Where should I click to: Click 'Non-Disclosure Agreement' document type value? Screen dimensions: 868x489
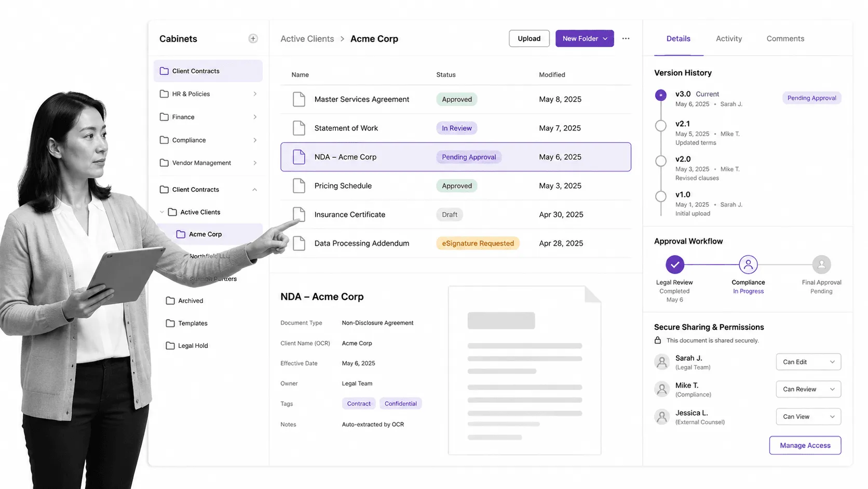coord(377,323)
